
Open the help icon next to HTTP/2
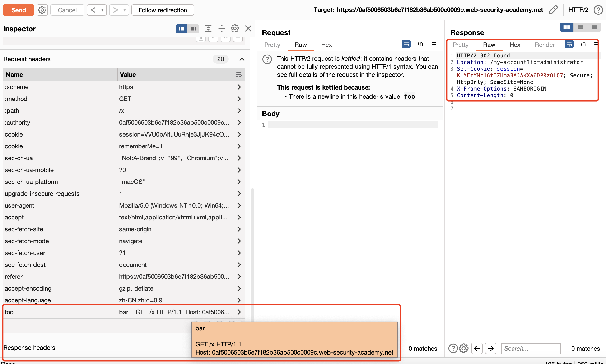click(x=598, y=10)
